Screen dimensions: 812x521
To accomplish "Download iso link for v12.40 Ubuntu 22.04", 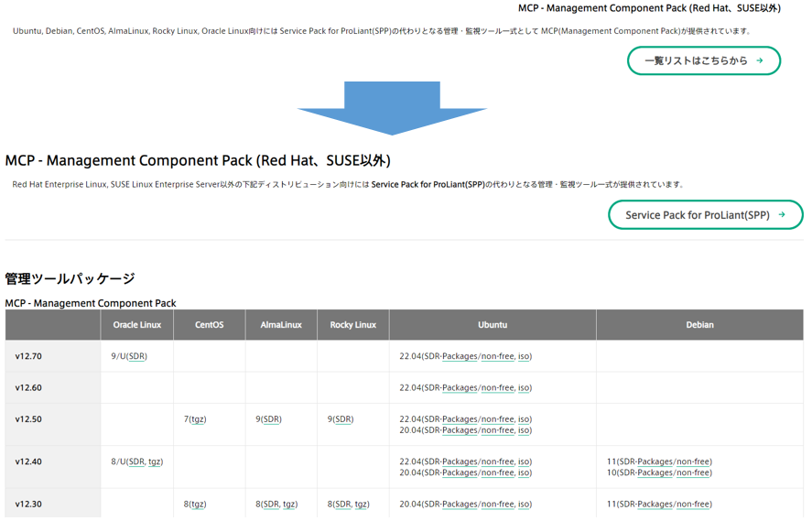I will coord(524,461).
